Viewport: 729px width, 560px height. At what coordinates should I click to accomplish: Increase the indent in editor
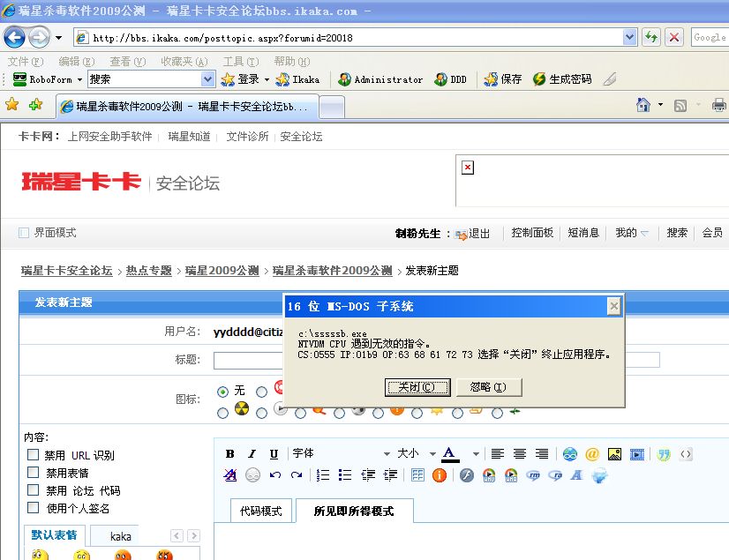pos(390,475)
